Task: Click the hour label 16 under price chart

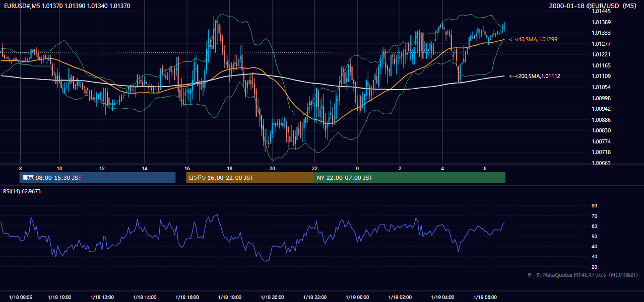Action: tap(187, 168)
